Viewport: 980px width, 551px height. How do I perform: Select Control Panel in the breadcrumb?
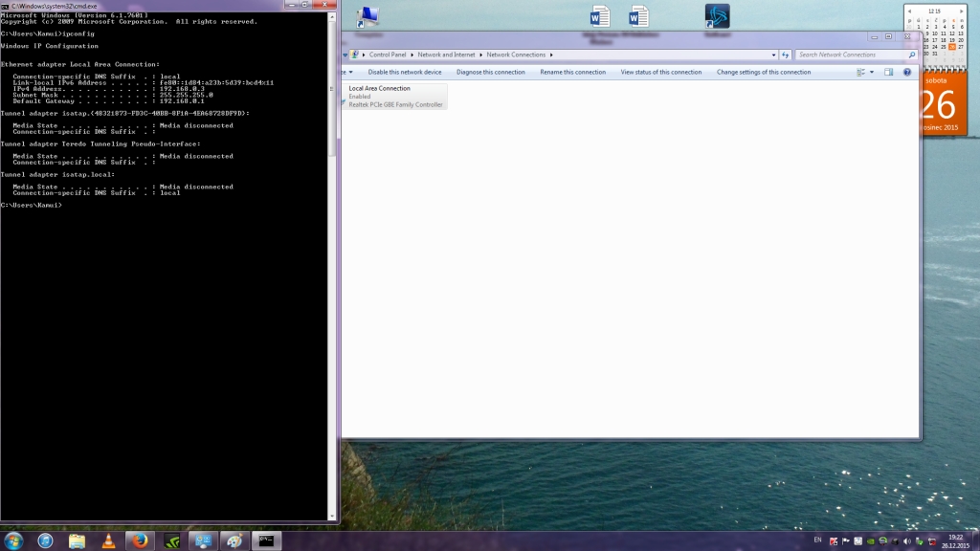point(388,55)
